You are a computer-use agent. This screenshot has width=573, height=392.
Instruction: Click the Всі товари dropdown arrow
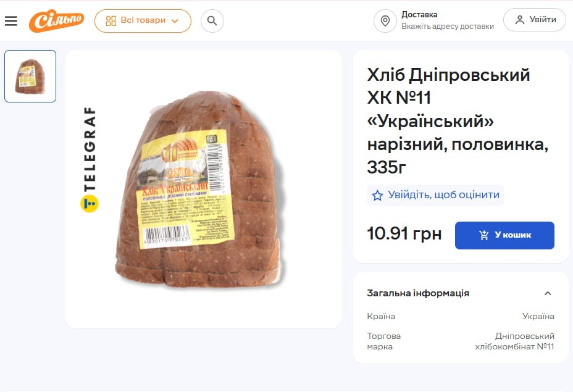[175, 21]
